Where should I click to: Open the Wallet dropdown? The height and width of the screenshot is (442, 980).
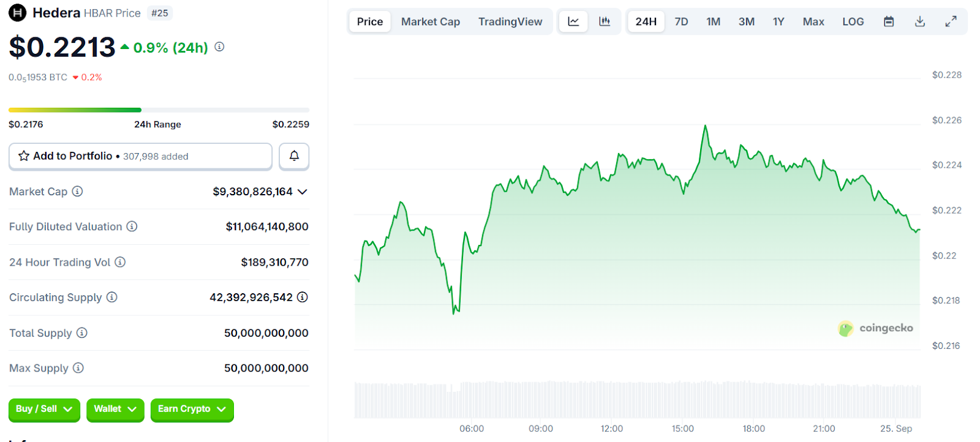pyautogui.click(x=115, y=409)
